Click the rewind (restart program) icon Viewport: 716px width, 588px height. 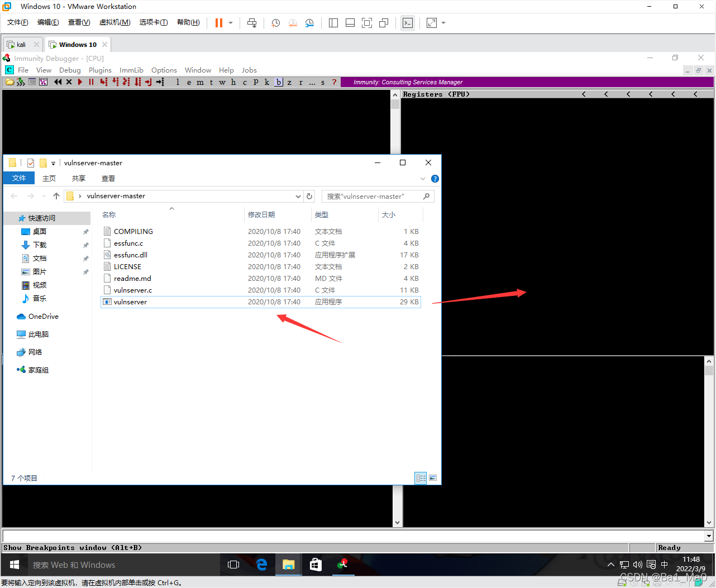tap(58, 82)
